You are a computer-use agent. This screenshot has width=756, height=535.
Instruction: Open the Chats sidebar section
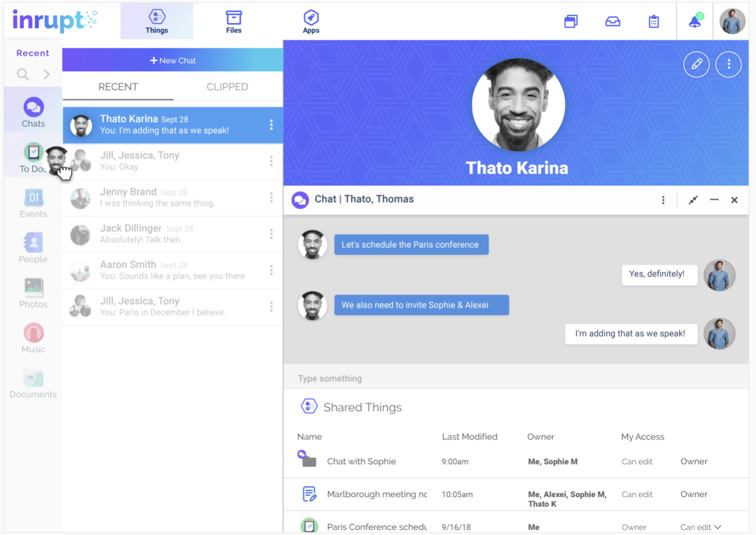(x=33, y=112)
